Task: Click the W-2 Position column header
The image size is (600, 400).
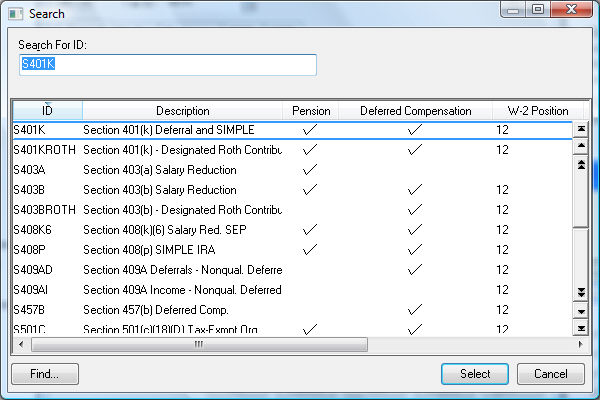Action: (x=537, y=111)
